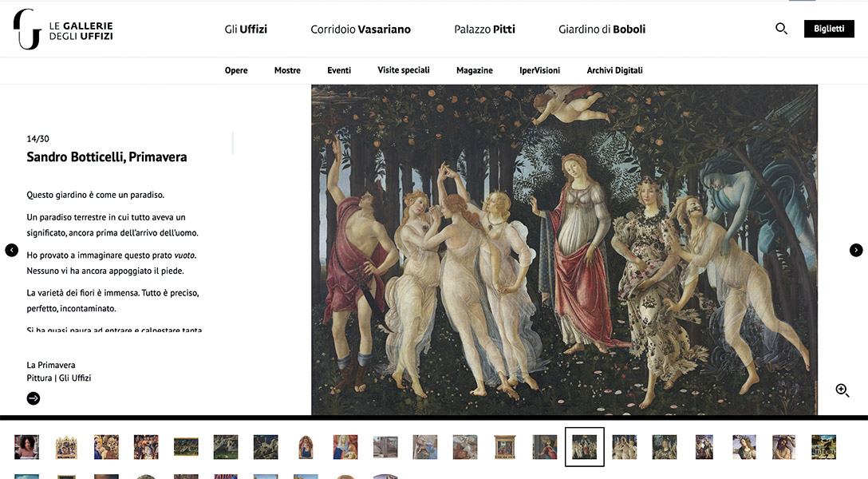
Task: Go to Palazzo Pitti page
Action: [x=484, y=30]
